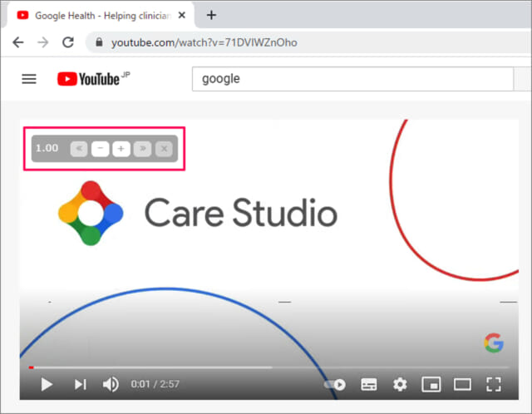Open a new browser tab
532x414 pixels.
[211, 15]
